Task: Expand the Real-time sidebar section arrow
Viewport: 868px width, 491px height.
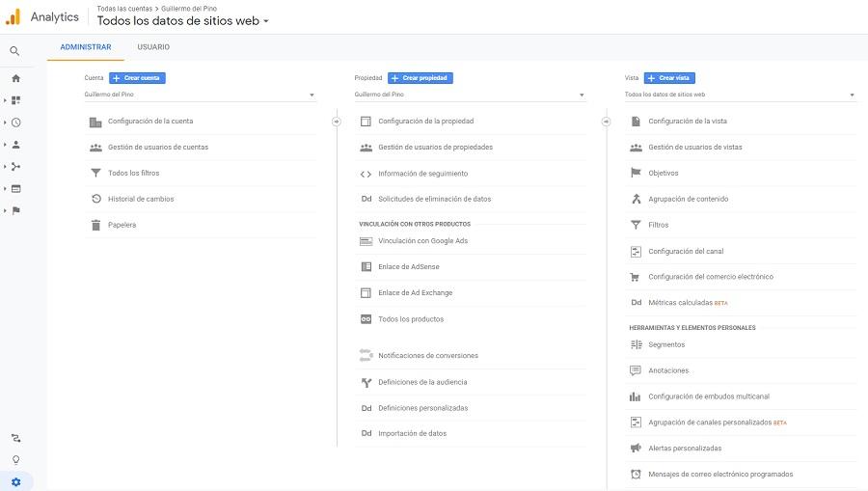Action: [x=5, y=123]
